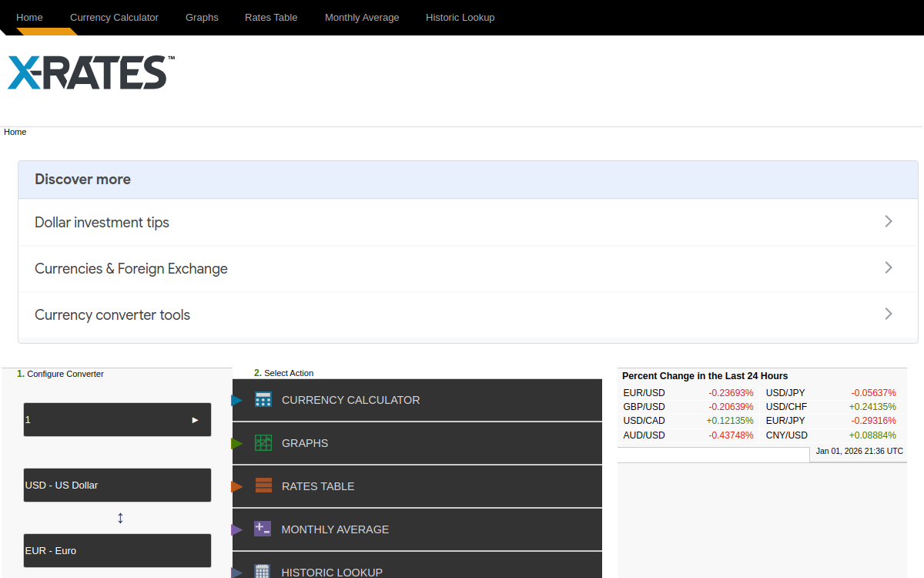Select the CURRENCY CALCULATOR action button
This screenshot has height=578, width=924.
tap(417, 400)
